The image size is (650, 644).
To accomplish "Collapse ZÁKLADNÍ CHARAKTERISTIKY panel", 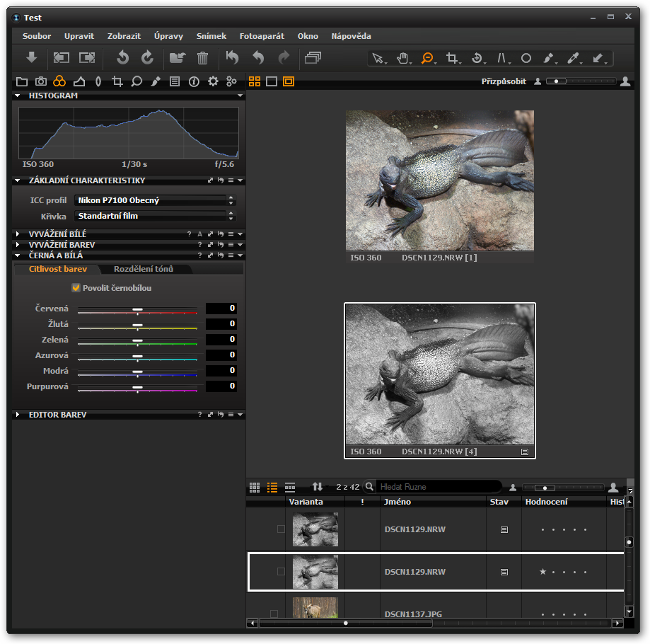I will pos(18,180).
